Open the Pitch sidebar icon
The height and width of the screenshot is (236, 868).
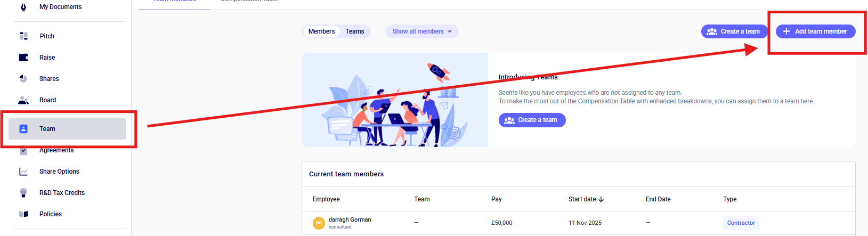(x=23, y=36)
